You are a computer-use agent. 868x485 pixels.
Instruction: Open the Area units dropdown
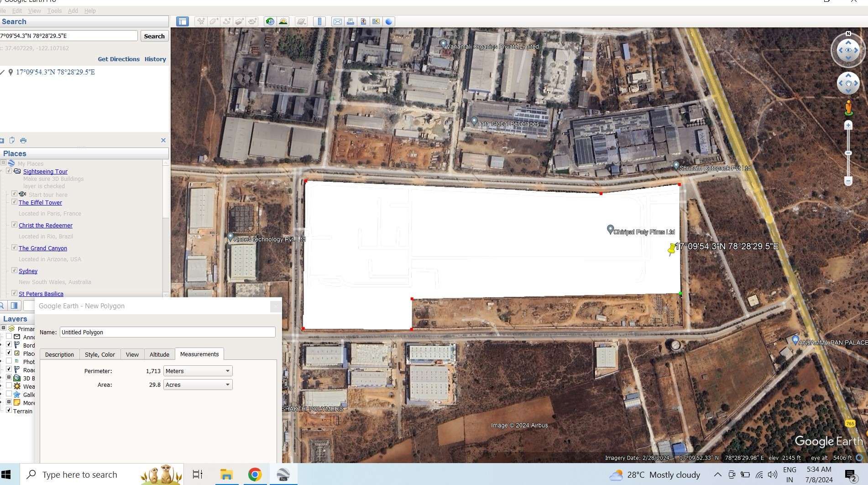[x=198, y=385]
